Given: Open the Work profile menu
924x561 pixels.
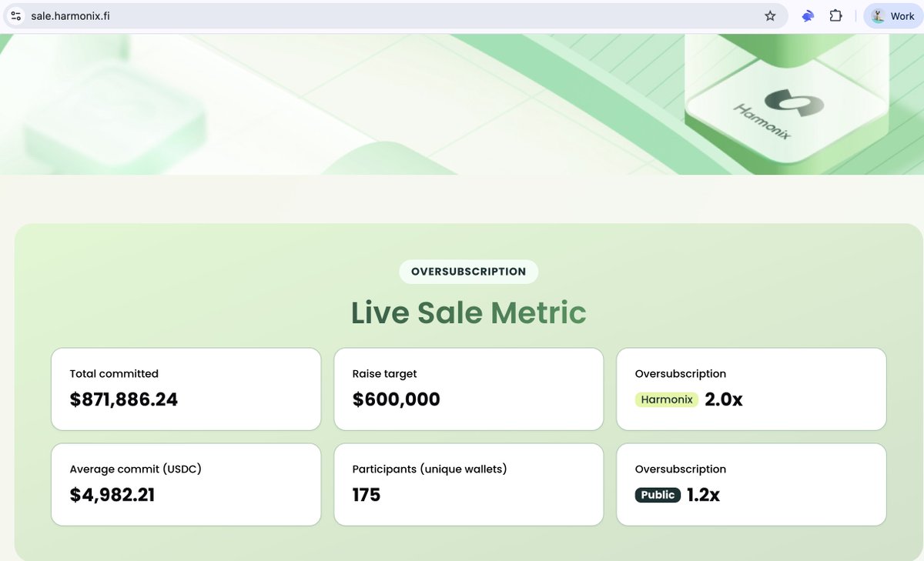Looking at the screenshot, I should click(892, 15).
